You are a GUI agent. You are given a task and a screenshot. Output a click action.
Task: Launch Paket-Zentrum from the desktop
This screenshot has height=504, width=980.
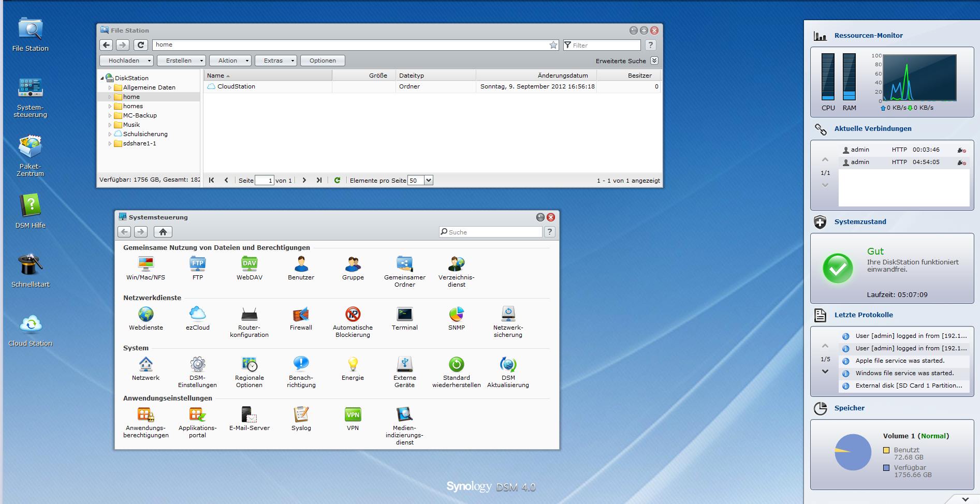tap(30, 147)
